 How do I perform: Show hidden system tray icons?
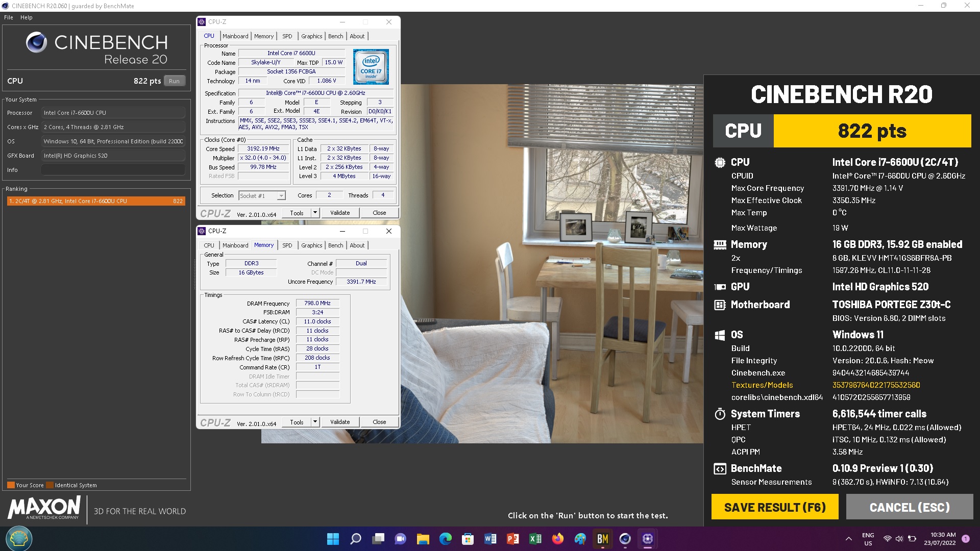click(x=849, y=539)
